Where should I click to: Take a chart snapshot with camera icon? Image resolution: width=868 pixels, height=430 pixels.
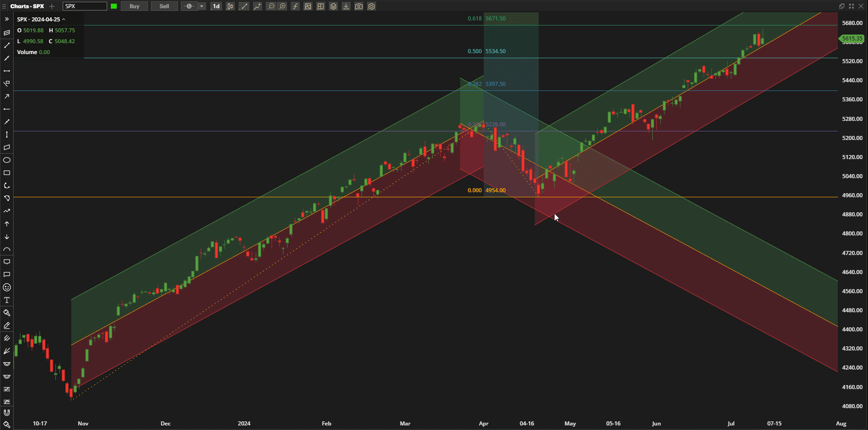point(359,6)
